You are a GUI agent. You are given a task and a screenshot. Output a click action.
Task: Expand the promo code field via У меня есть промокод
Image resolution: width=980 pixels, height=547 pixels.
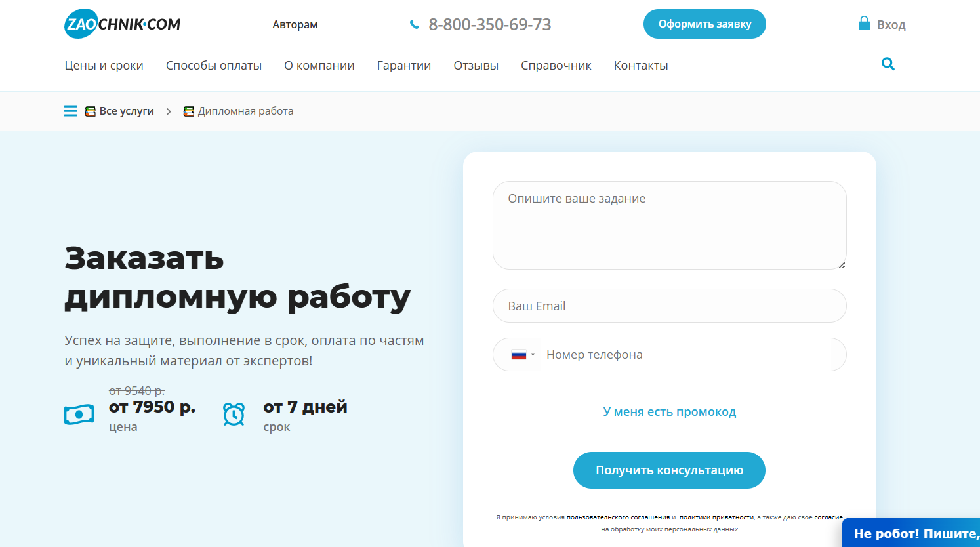pyautogui.click(x=669, y=412)
